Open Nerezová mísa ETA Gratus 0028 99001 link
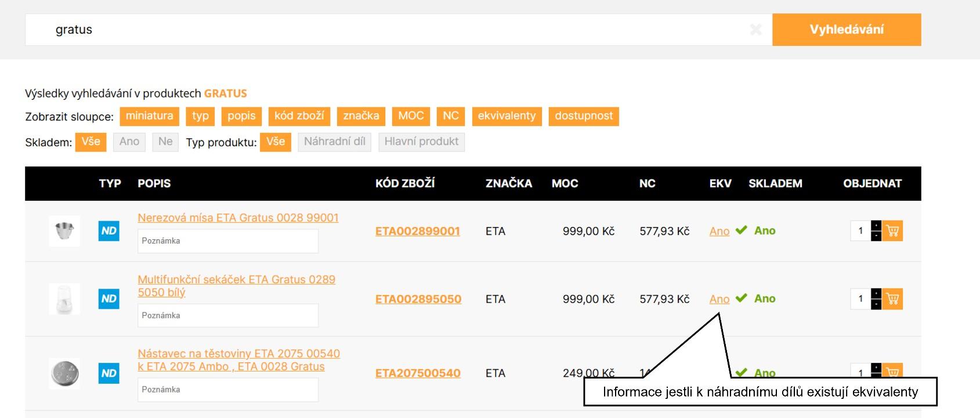 tap(238, 218)
